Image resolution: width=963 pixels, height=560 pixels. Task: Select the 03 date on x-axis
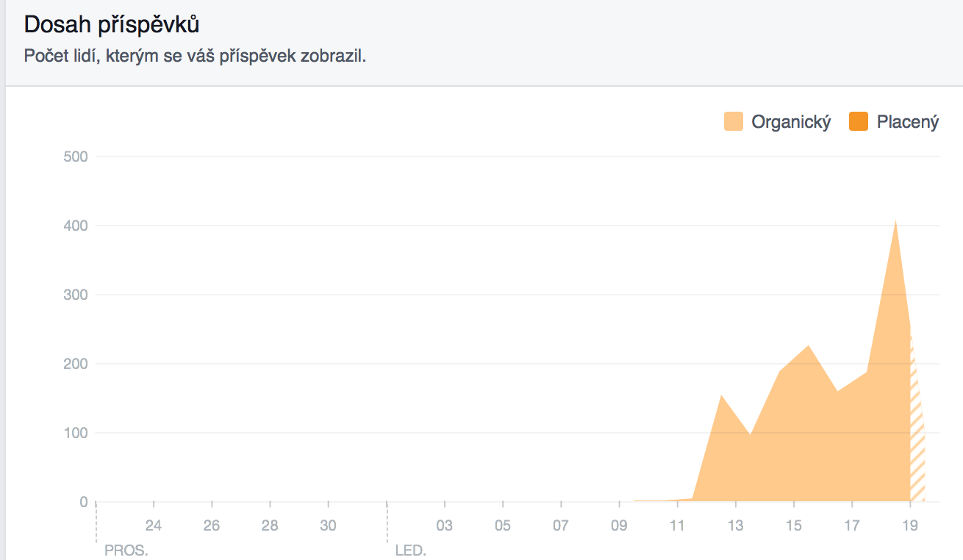pyautogui.click(x=445, y=525)
